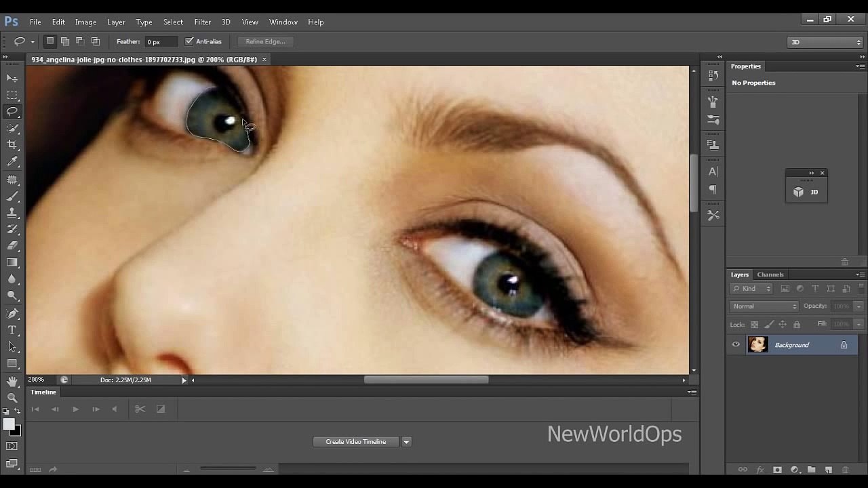This screenshot has height=488, width=868.
Task: Select the Hand tool
Action: point(12,382)
